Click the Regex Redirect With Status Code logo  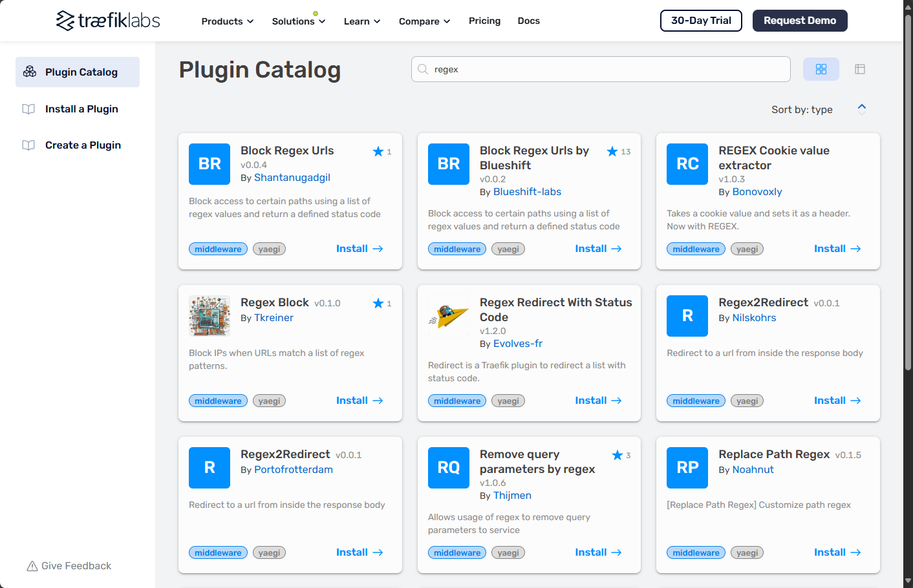(449, 316)
